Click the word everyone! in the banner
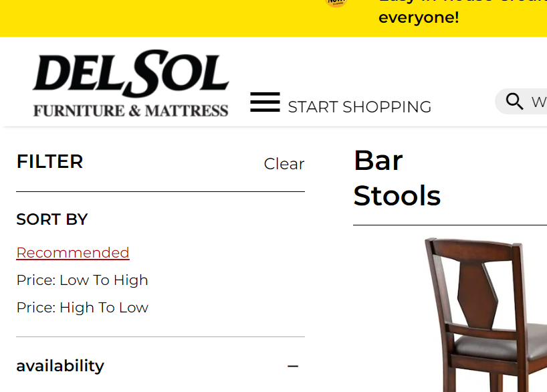 click(x=419, y=17)
